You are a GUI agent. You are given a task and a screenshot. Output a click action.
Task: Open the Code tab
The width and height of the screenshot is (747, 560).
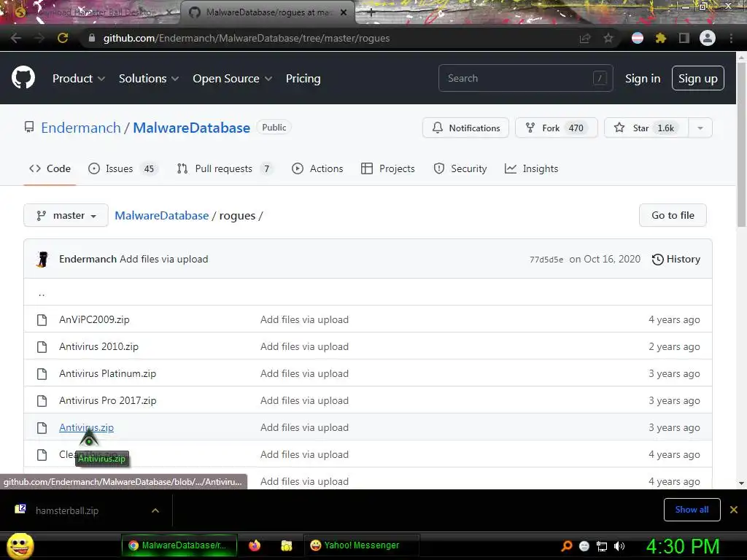pyautogui.click(x=50, y=168)
